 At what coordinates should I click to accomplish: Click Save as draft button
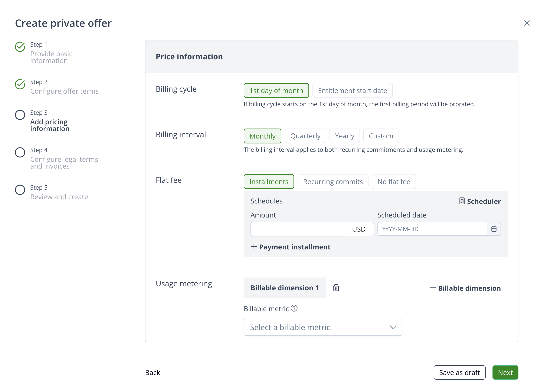tap(459, 372)
